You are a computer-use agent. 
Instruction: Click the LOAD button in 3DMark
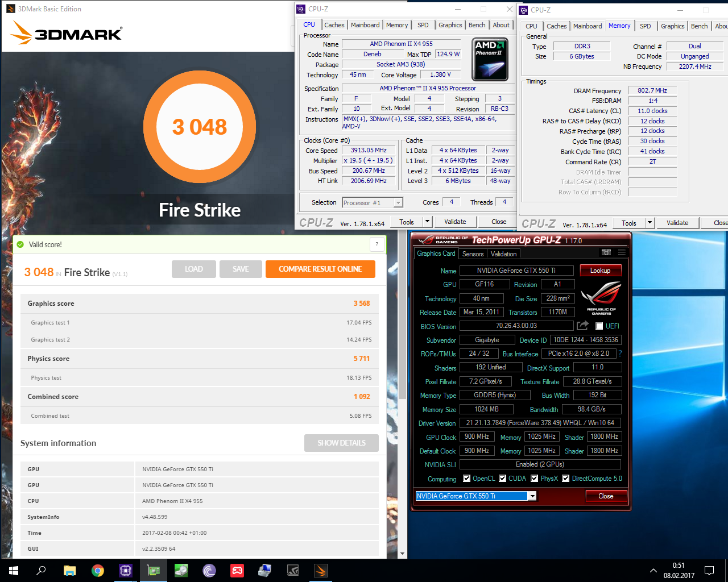click(x=194, y=269)
